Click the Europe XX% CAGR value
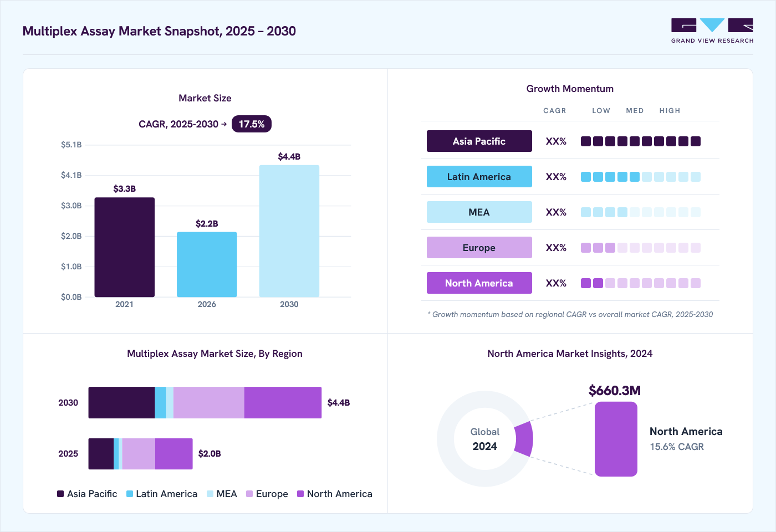Screen dimensions: 776x532 click(x=556, y=248)
